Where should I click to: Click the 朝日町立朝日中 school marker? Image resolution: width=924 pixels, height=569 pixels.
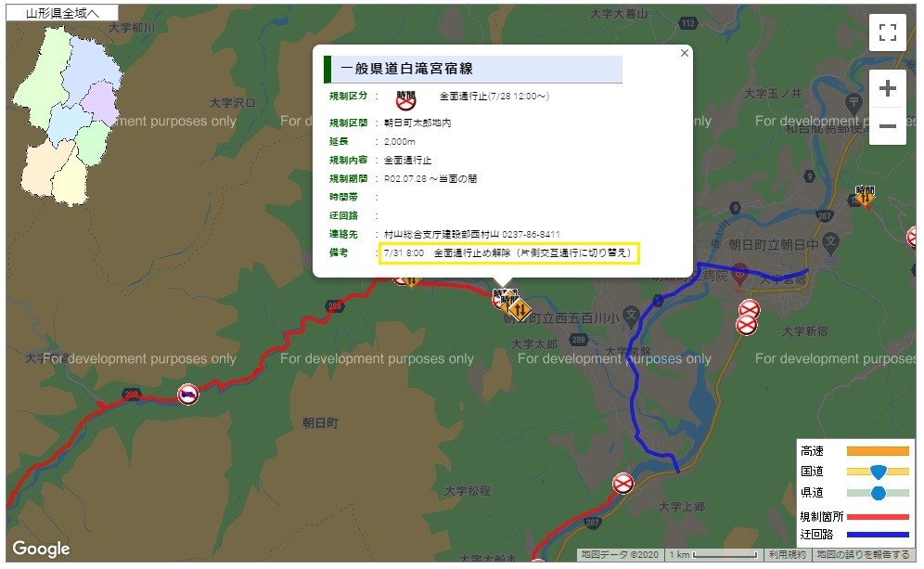pos(830,241)
